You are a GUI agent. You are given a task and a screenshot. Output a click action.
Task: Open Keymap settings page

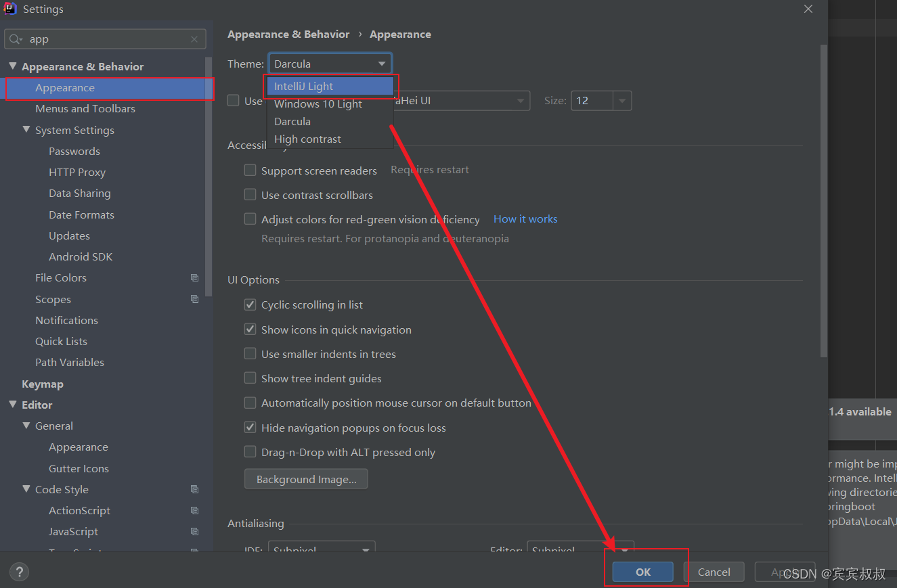42,384
